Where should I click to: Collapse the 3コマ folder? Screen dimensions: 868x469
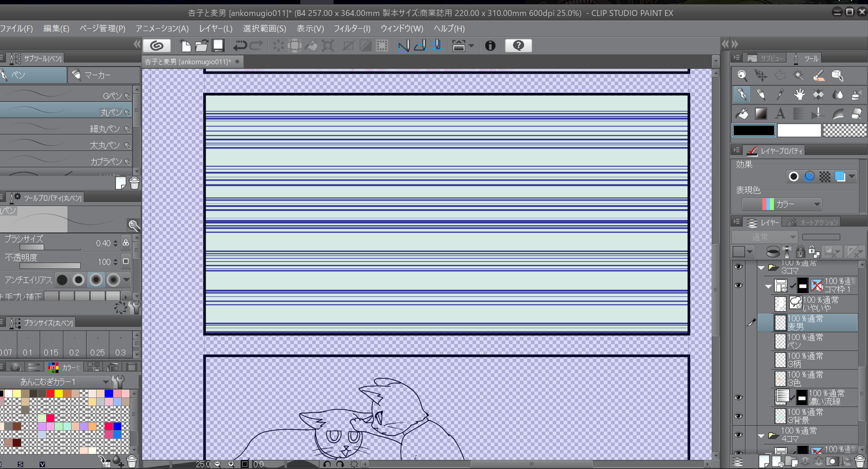761,267
